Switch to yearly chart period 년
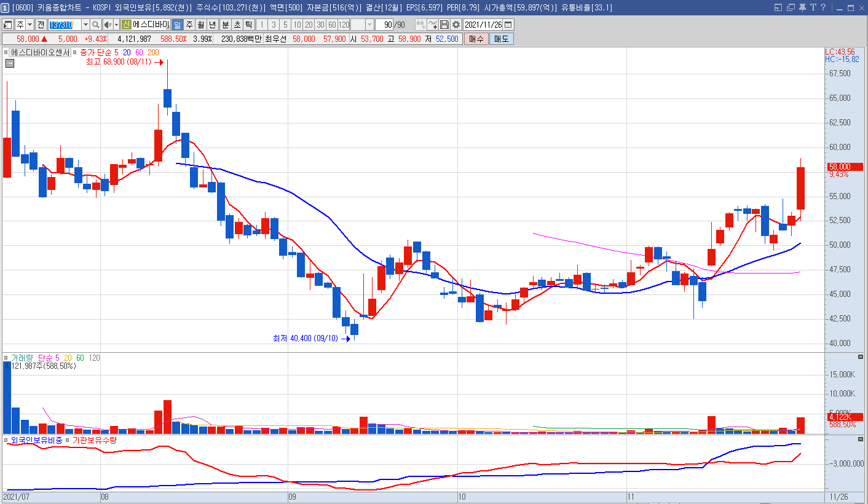This screenshot has width=868, height=504. tap(212, 25)
